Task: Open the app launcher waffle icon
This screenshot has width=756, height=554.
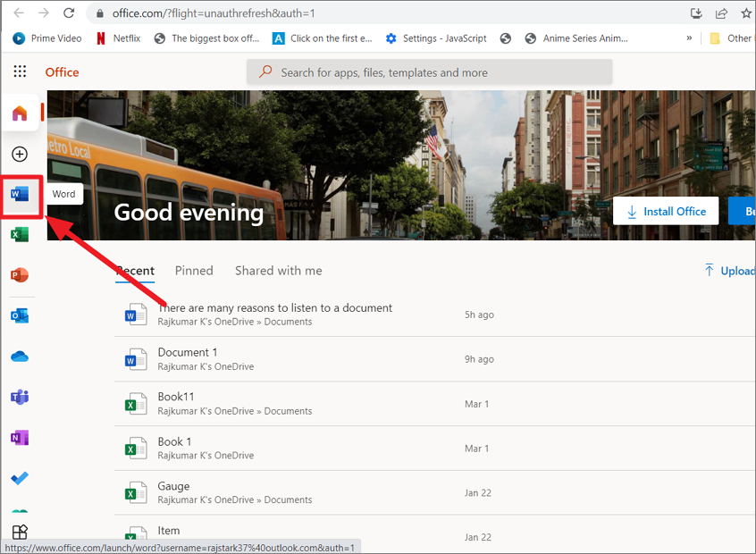Action: click(x=20, y=71)
